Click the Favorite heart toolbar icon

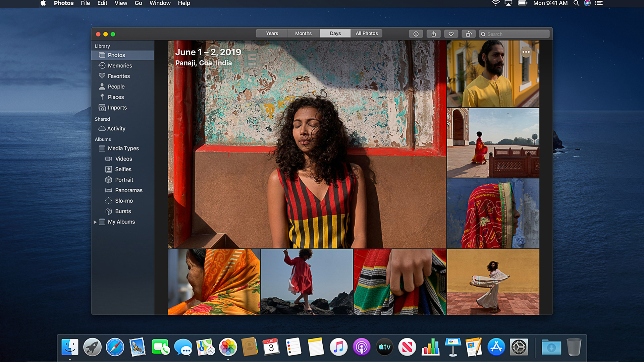point(451,34)
